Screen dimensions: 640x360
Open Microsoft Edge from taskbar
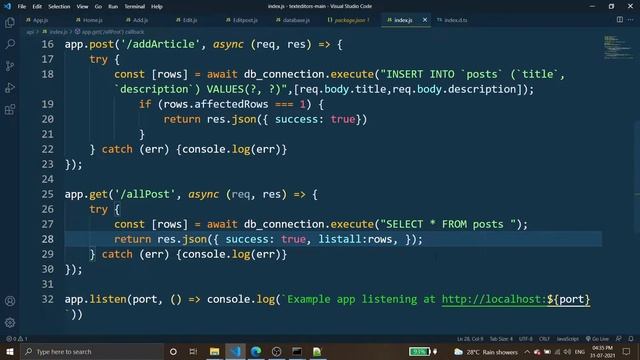click(256, 351)
